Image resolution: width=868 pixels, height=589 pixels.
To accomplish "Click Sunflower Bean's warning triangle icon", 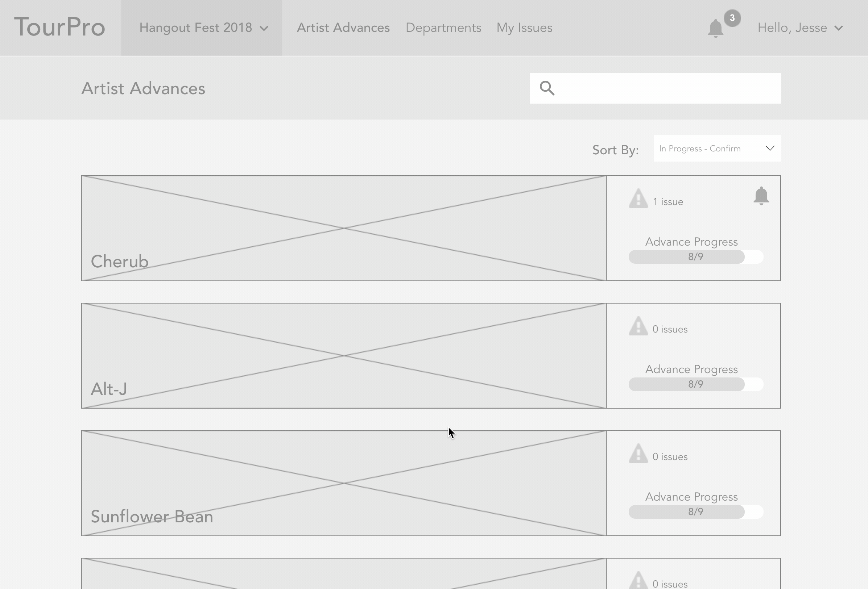I will [638, 454].
